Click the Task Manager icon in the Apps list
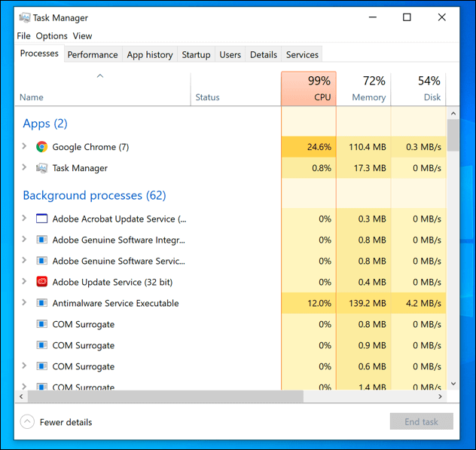The height and width of the screenshot is (450, 476). point(42,168)
